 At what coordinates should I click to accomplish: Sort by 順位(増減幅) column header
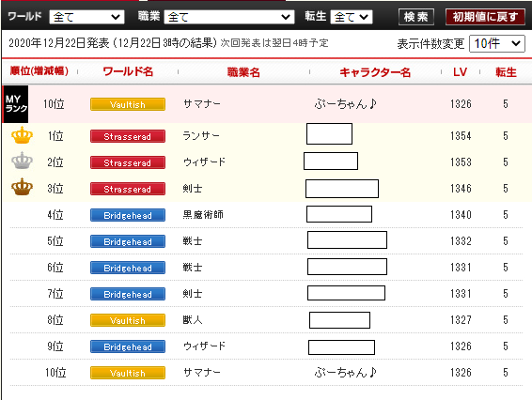tap(39, 71)
